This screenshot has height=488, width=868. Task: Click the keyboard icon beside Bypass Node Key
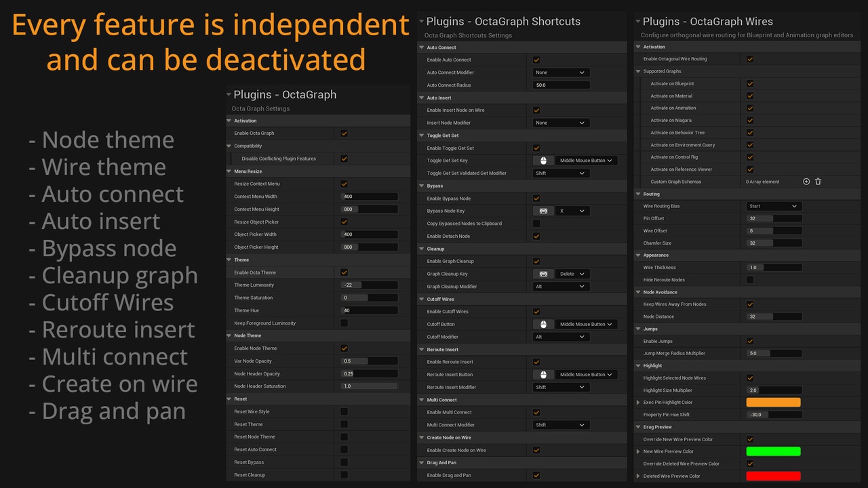pos(543,211)
